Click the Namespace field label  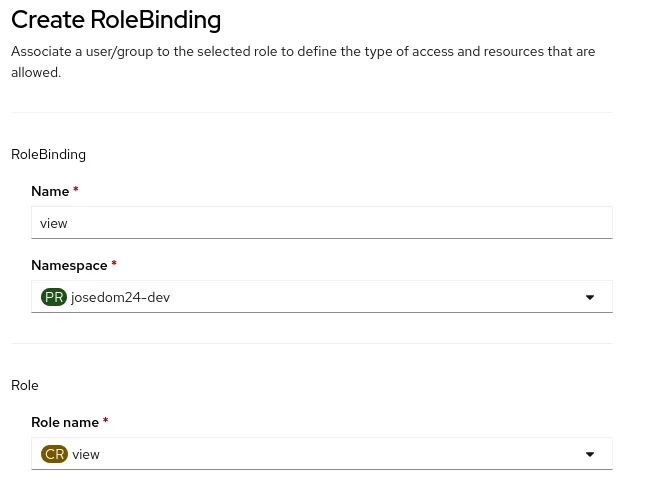click(70, 265)
